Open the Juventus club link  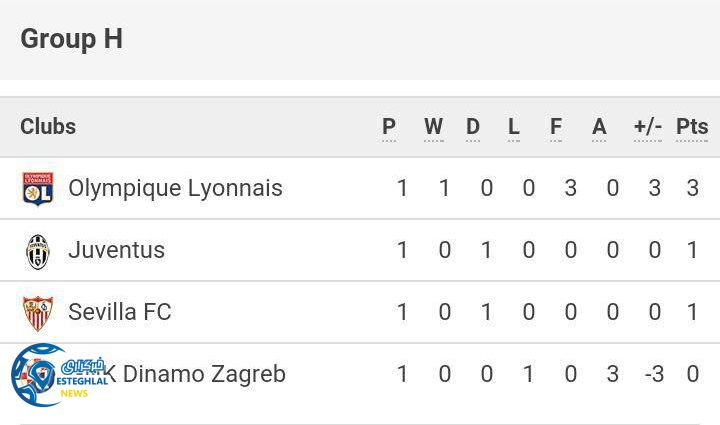click(116, 250)
